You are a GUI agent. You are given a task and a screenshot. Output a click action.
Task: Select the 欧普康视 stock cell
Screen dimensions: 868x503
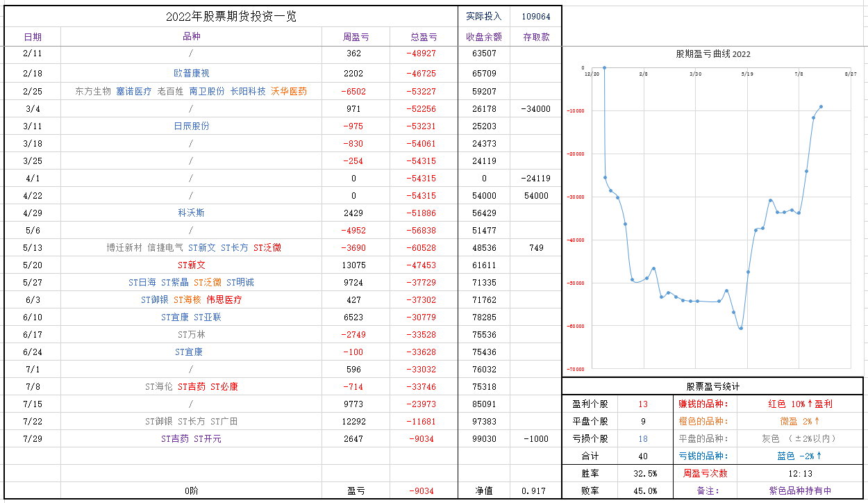click(x=191, y=73)
